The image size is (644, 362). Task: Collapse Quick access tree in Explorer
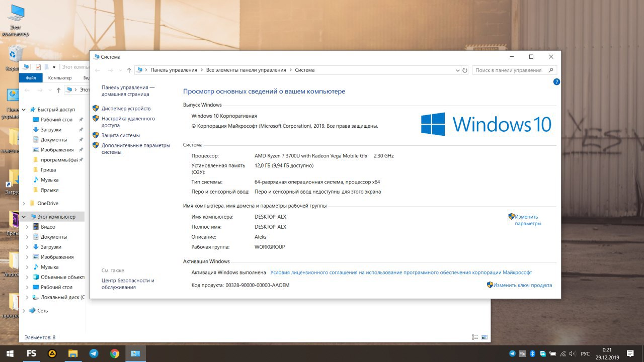click(x=24, y=110)
